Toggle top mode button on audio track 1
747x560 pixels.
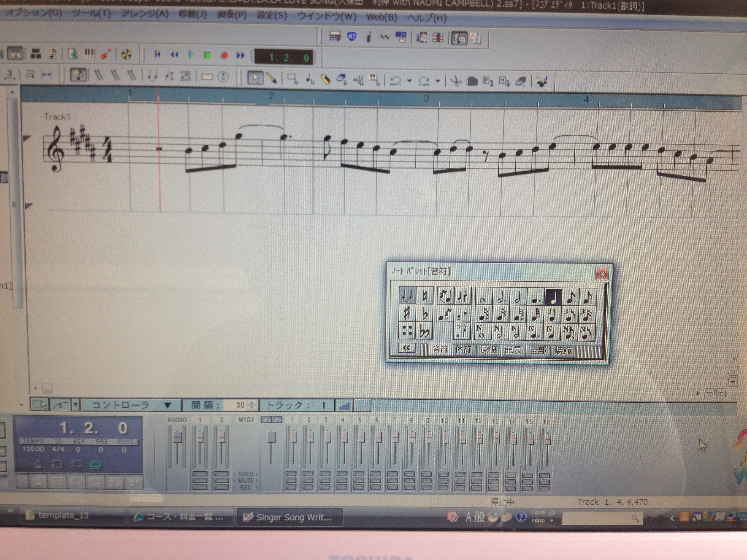pyautogui.click(x=200, y=474)
